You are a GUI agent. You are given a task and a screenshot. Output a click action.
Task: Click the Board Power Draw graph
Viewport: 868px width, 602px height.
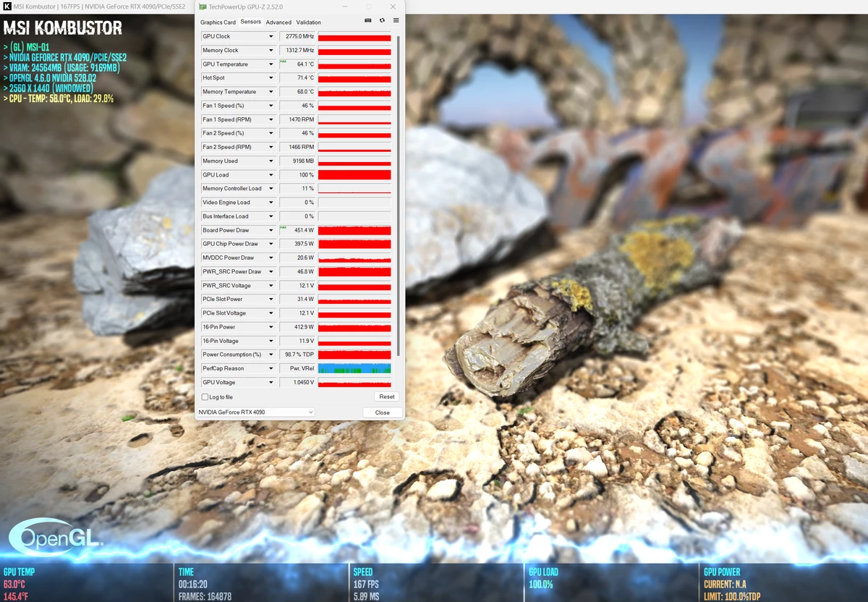coord(354,230)
